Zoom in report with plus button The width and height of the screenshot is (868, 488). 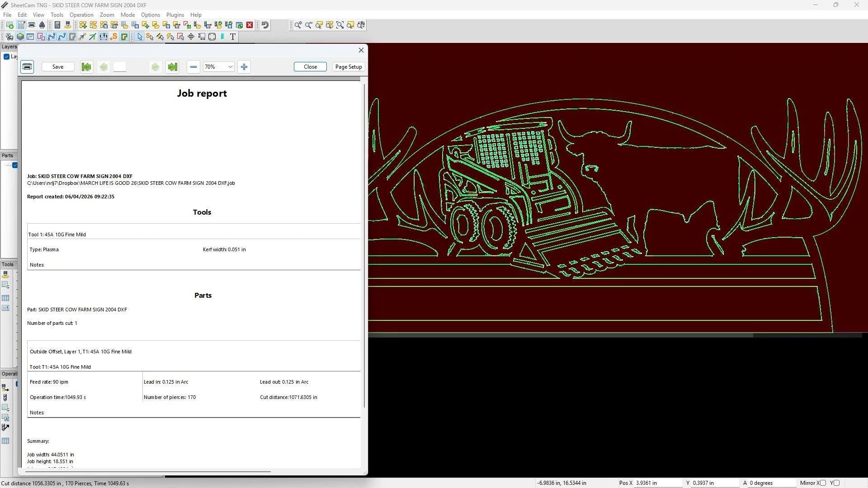tap(244, 67)
